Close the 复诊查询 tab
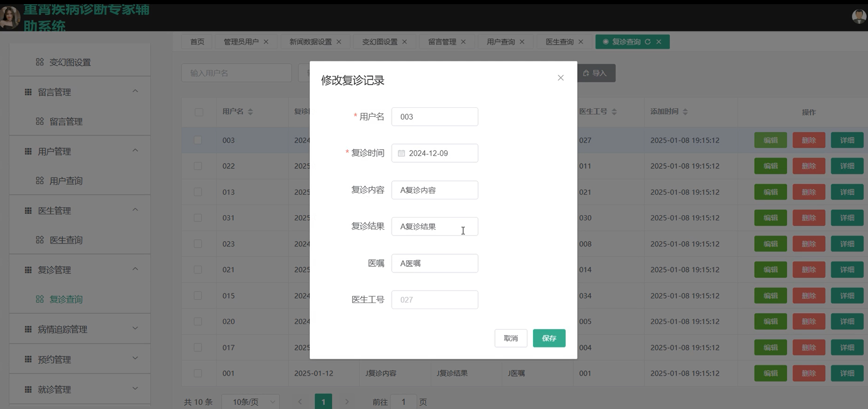 click(x=659, y=42)
